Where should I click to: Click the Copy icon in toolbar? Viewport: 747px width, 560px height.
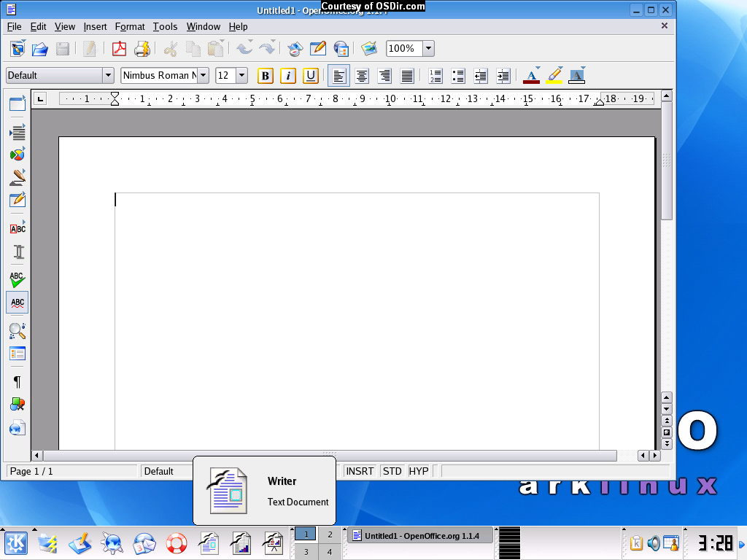193,49
